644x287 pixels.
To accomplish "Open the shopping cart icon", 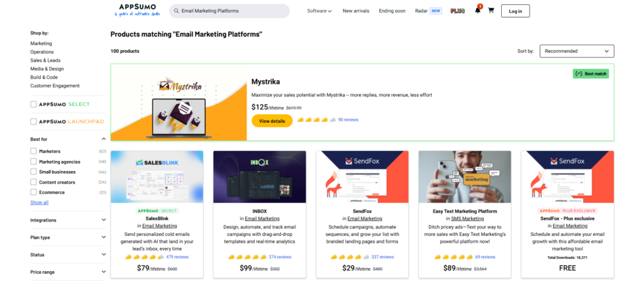I will 491,11.
